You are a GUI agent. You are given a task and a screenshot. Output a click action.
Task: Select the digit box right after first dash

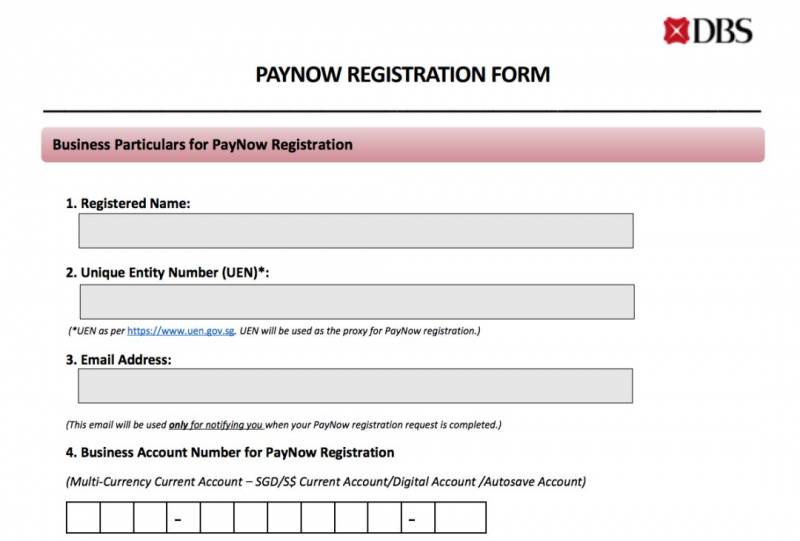(x=216, y=518)
